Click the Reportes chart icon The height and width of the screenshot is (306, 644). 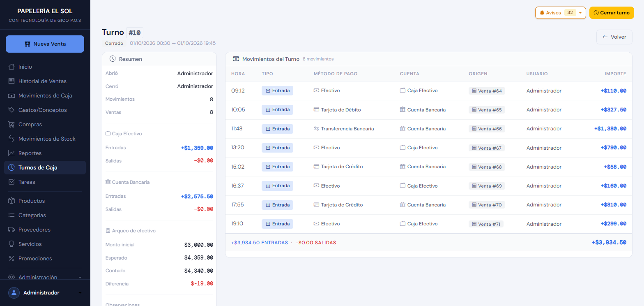click(11, 153)
